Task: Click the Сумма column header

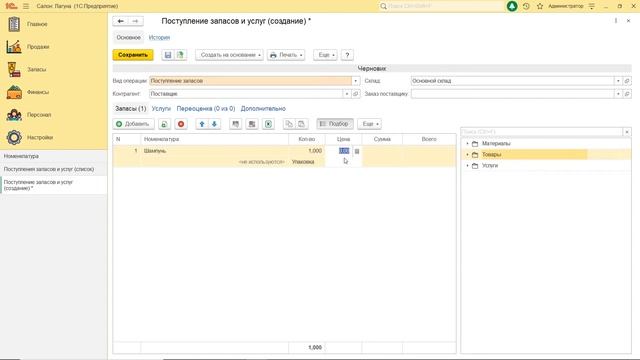Action: click(x=382, y=139)
